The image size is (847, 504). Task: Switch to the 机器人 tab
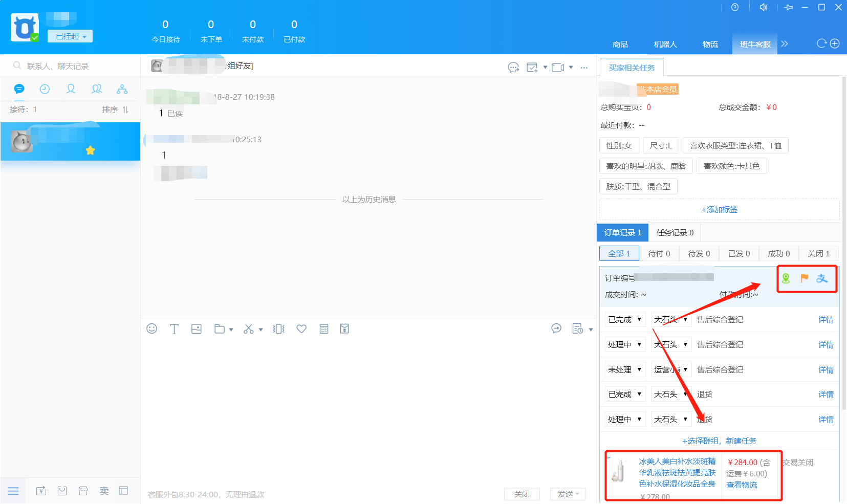pyautogui.click(x=665, y=45)
